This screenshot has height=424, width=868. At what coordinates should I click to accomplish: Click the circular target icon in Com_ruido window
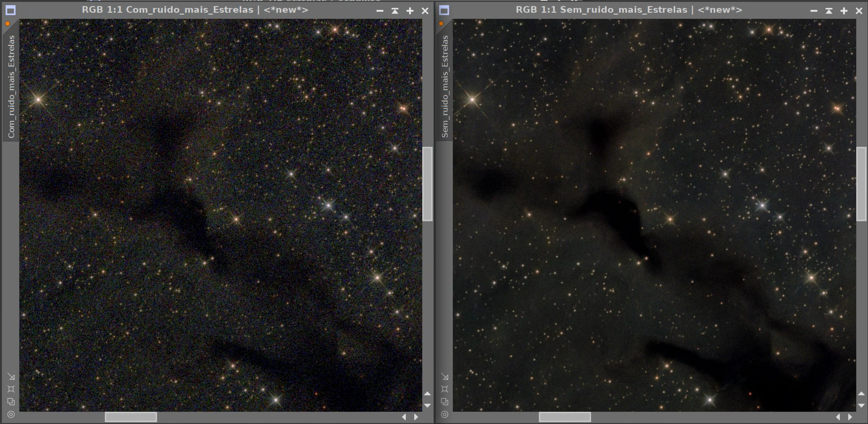11,414
